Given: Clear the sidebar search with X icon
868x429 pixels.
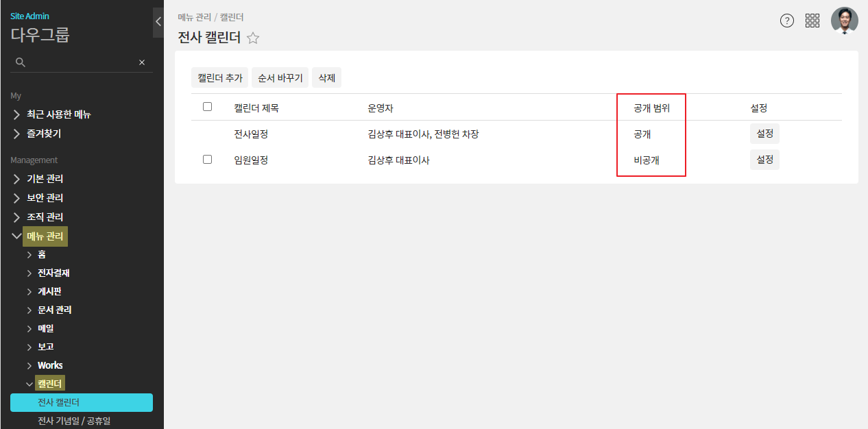Looking at the screenshot, I should click(142, 62).
